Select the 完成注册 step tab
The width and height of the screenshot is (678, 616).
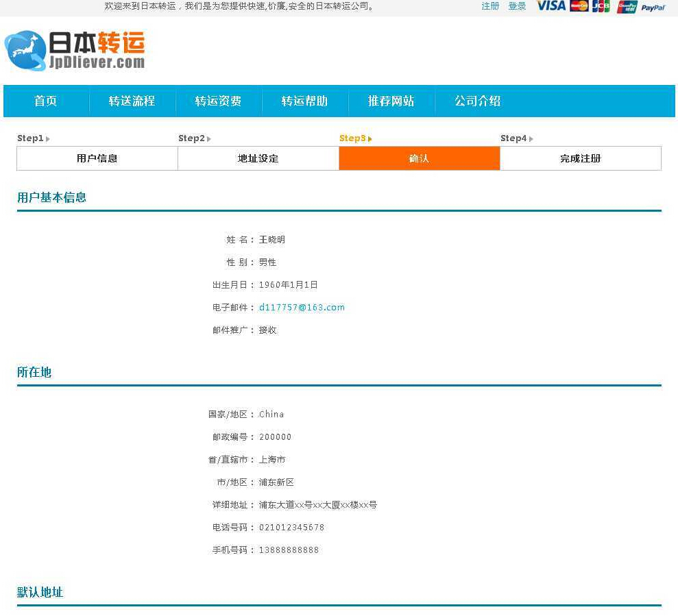tap(581, 158)
